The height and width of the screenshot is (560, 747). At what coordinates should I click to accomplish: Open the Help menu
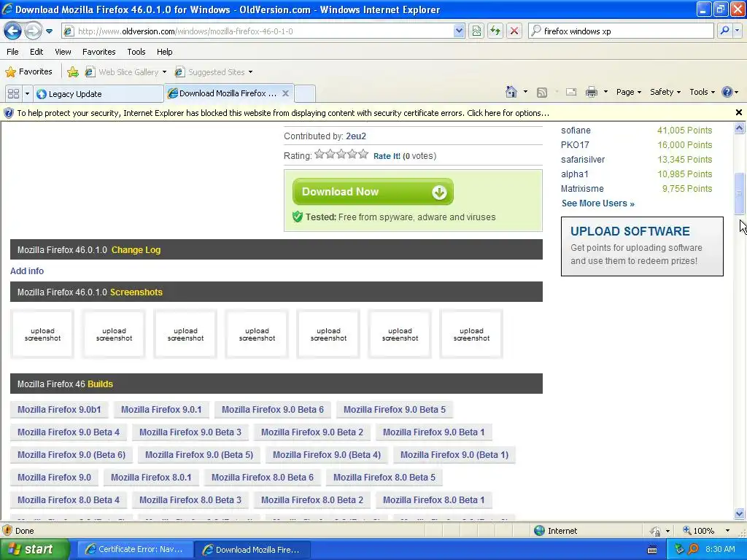point(165,52)
